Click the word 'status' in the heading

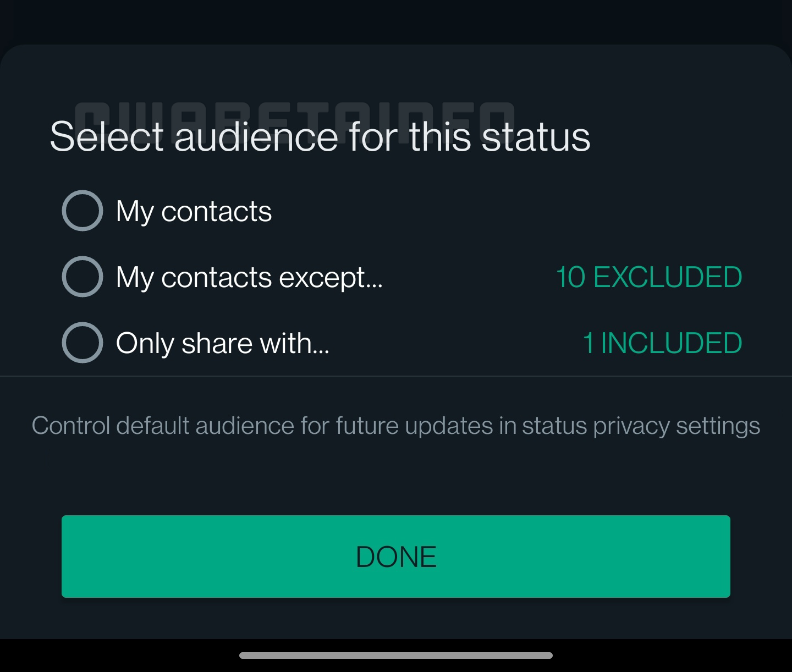click(536, 137)
